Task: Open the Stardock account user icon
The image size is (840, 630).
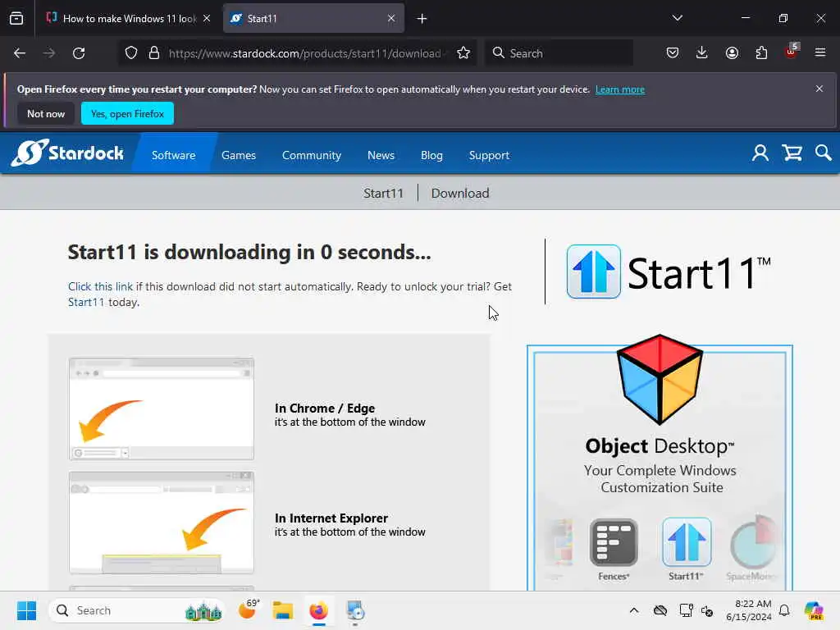Action: [760, 153]
